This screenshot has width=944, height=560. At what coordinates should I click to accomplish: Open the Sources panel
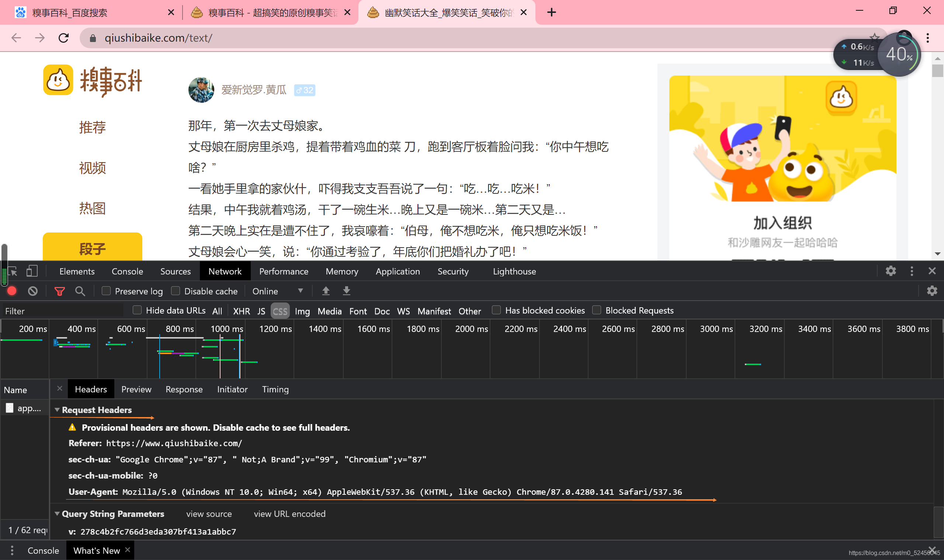point(176,271)
